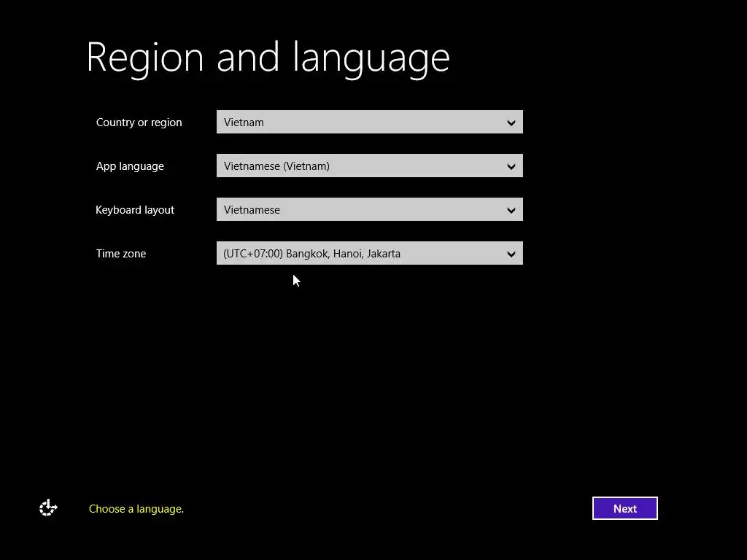Click the 'App language' label

pos(130,166)
